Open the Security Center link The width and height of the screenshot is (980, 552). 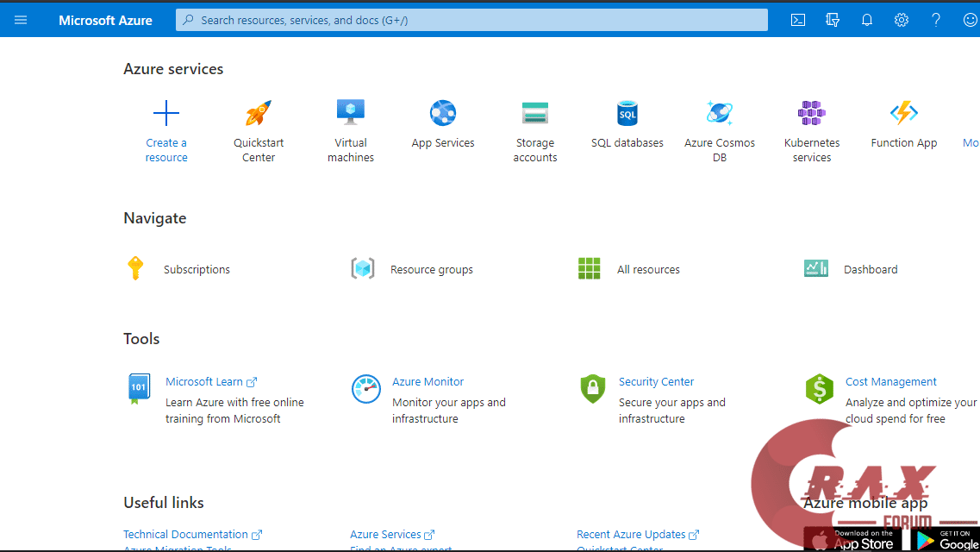point(656,382)
